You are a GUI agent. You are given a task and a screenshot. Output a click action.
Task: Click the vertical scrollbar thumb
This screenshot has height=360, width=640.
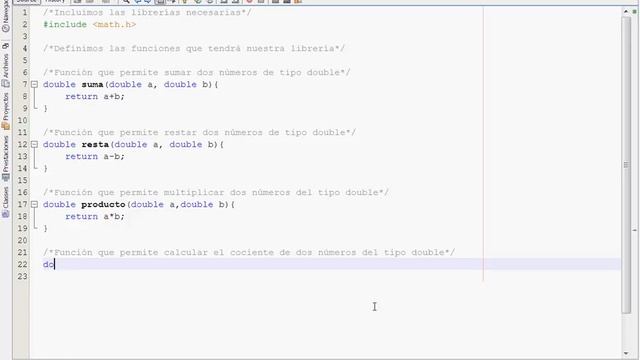[x=626, y=165]
